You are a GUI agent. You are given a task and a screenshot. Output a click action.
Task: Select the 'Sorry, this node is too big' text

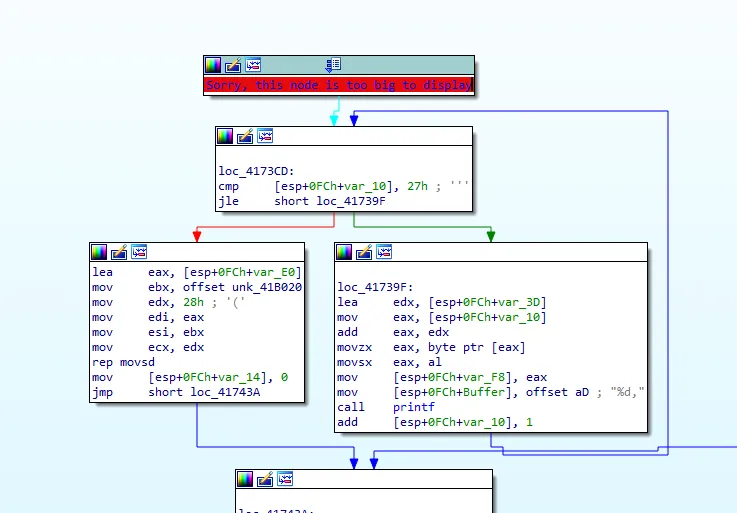coord(338,86)
